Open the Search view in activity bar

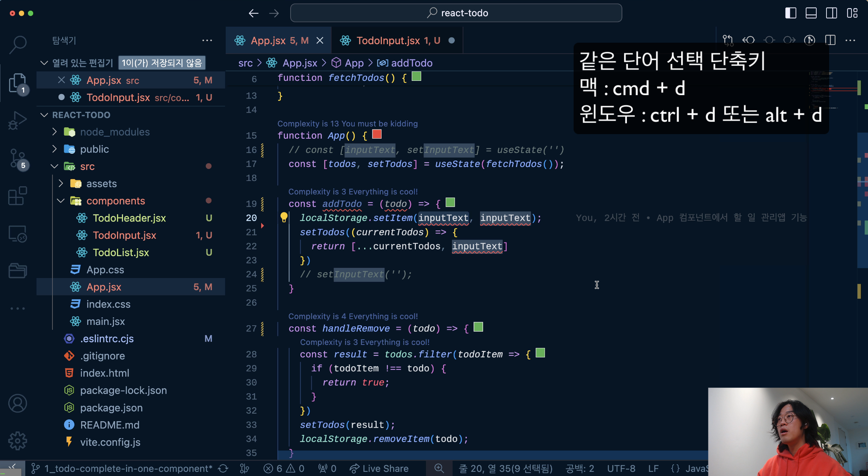[x=17, y=45]
